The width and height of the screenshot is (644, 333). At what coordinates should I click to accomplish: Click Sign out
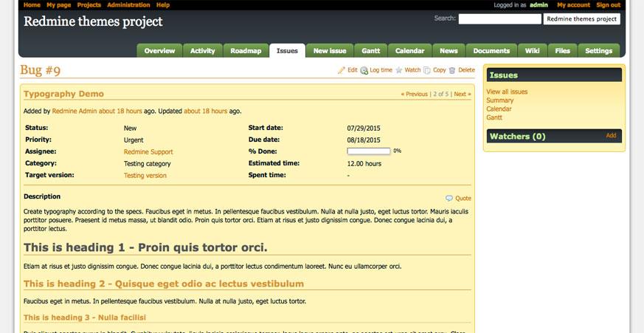point(609,5)
